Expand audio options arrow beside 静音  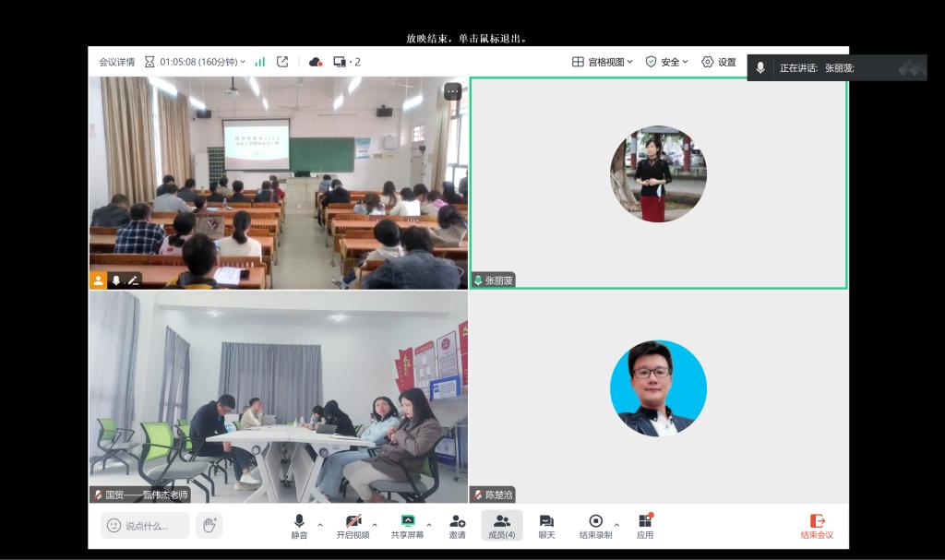[320, 525]
